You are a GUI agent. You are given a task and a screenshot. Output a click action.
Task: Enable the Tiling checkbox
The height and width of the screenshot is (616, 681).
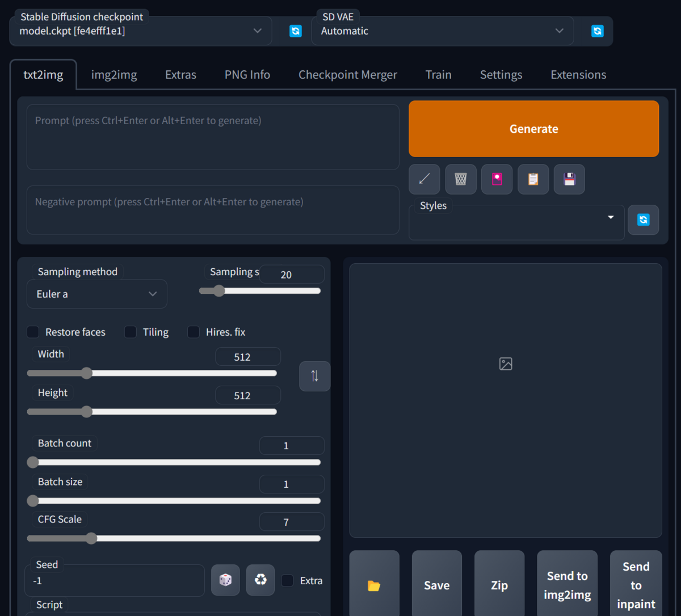coord(131,332)
